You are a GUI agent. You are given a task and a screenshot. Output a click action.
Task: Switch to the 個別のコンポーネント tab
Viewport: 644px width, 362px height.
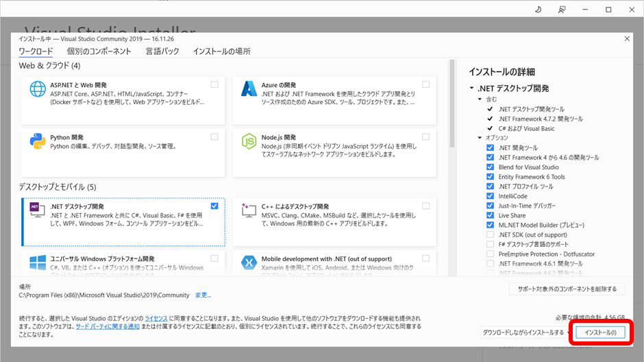(99, 51)
